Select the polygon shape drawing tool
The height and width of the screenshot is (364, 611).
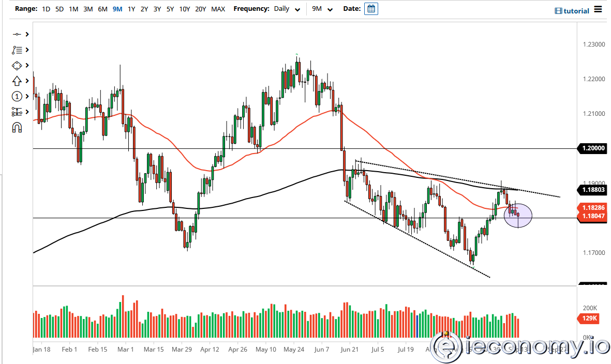(17, 65)
